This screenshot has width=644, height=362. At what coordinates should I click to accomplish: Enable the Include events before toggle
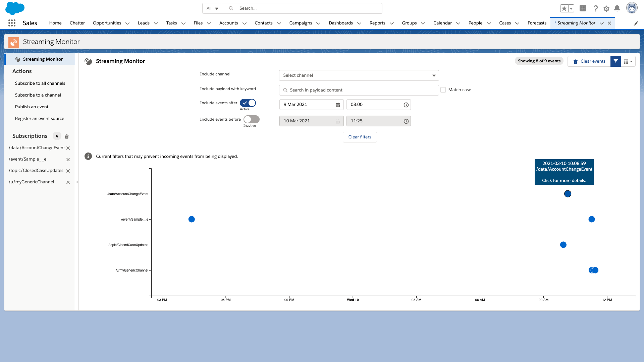pos(251,119)
